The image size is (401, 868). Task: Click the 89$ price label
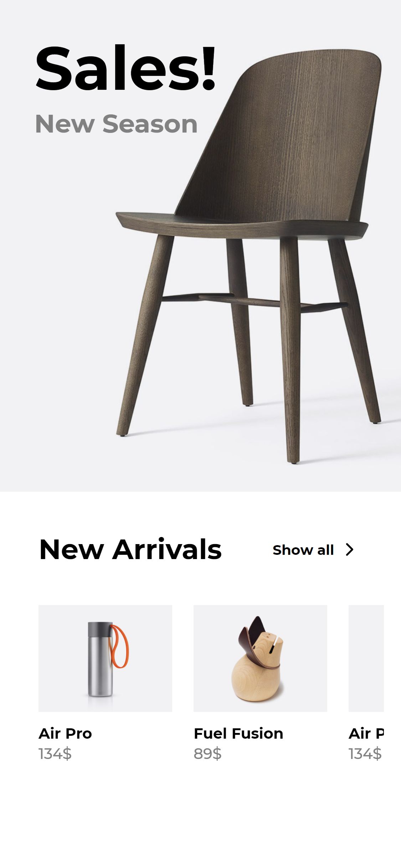207,754
